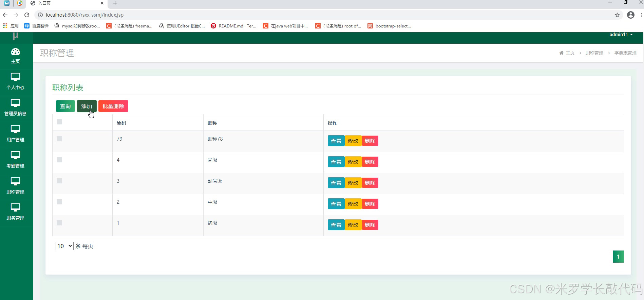Check the row checkbox for 中级

coord(59,202)
